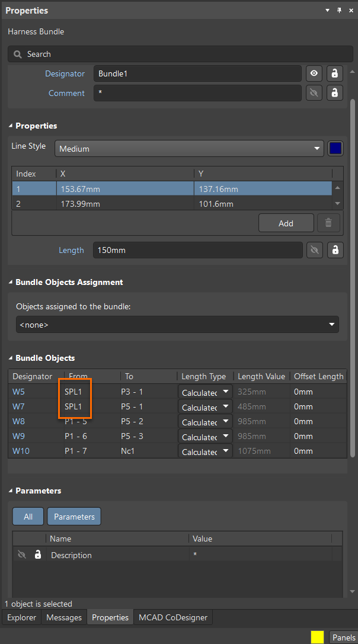Click the lock icon in Description parameter row
Image resolution: width=358 pixels, height=644 pixels.
(38, 555)
